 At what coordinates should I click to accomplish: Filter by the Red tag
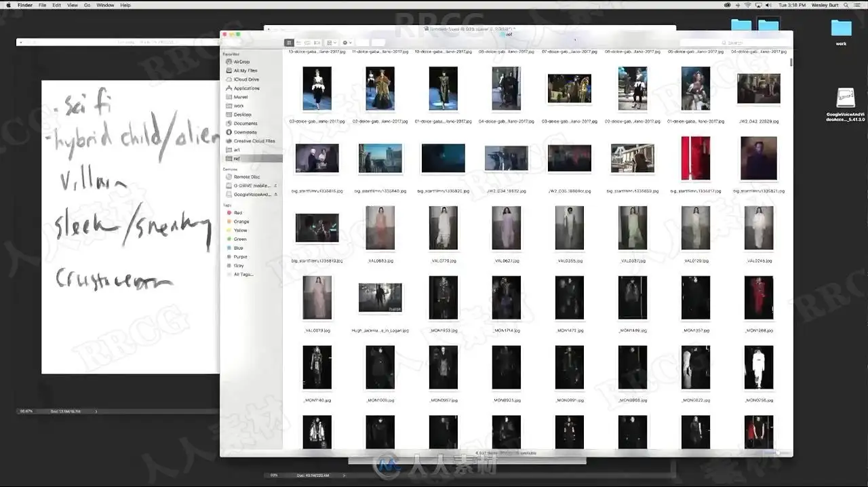coord(237,213)
